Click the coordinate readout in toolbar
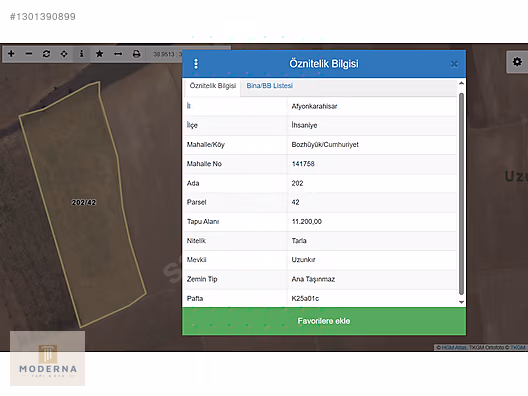528x396 pixels. (x=167, y=54)
